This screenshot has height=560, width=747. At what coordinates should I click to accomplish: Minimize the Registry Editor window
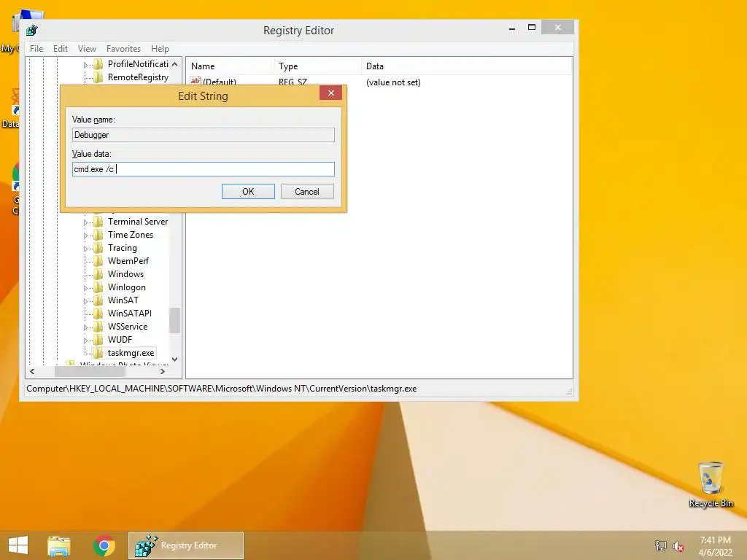click(x=512, y=28)
